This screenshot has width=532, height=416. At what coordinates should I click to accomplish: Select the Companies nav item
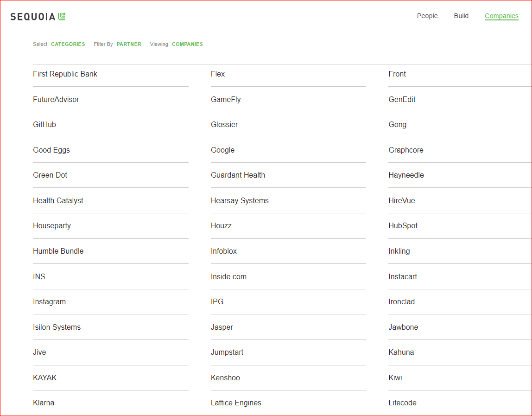point(501,16)
